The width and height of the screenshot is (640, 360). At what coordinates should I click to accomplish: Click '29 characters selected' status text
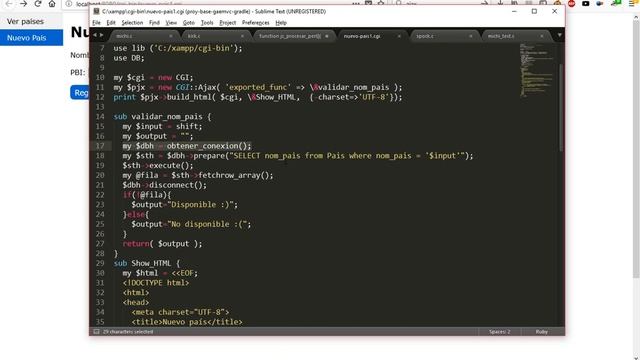[128, 332]
